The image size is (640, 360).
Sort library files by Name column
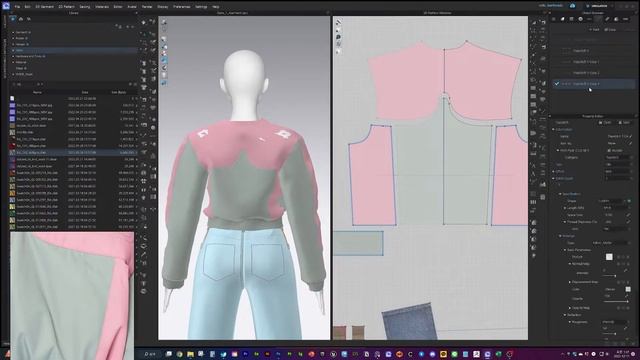tap(37, 92)
